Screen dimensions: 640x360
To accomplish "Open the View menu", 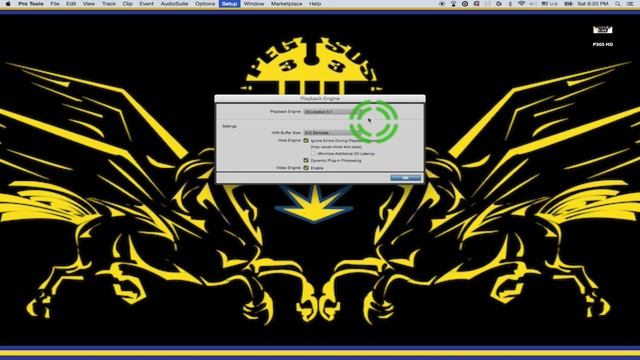I will (89, 4).
